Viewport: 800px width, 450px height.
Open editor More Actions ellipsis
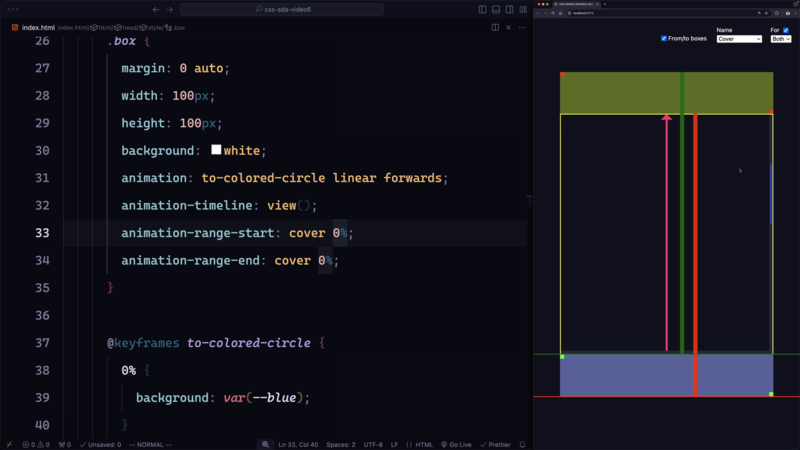(x=521, y=28)
